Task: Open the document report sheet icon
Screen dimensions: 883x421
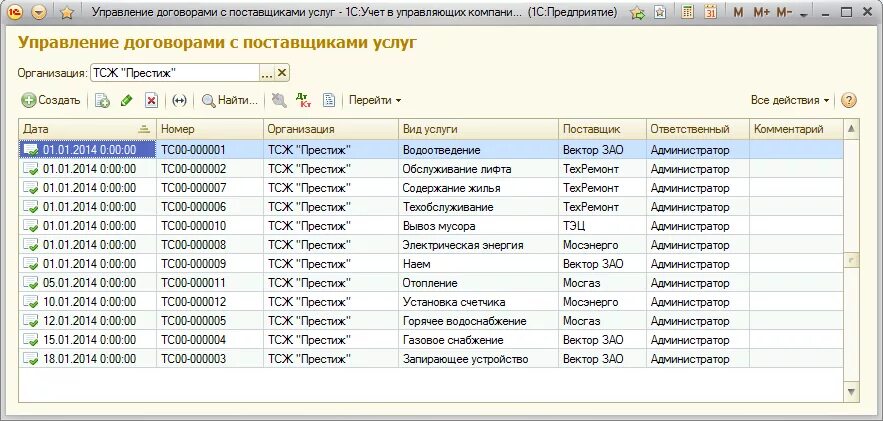Action: click(329, 100)
